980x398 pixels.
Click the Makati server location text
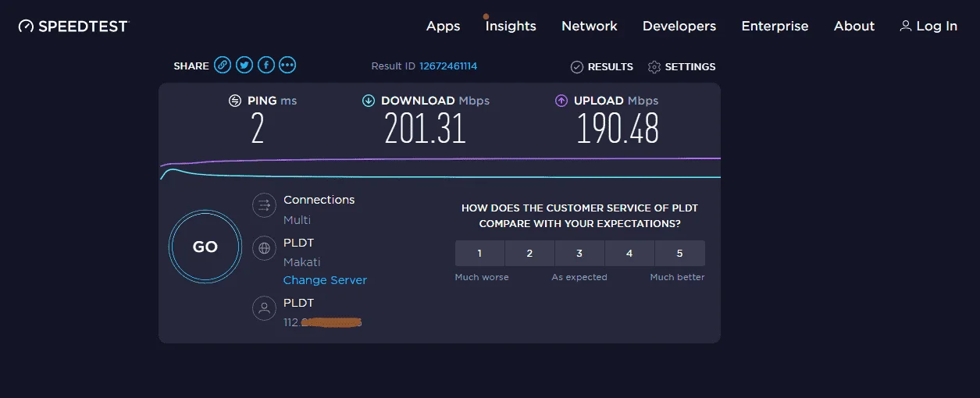pyautogui.click(x=301, y=262)
